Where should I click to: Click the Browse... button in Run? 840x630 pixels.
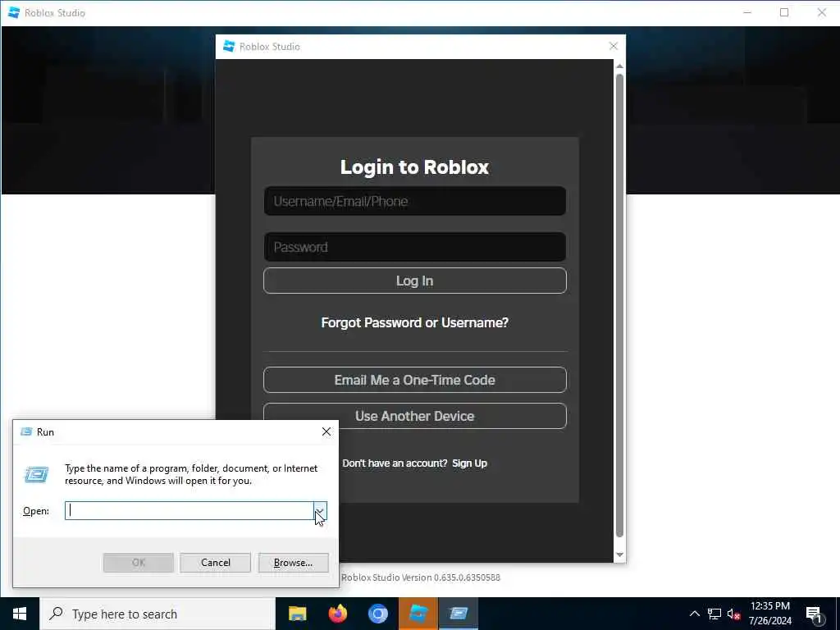[293, 563]
